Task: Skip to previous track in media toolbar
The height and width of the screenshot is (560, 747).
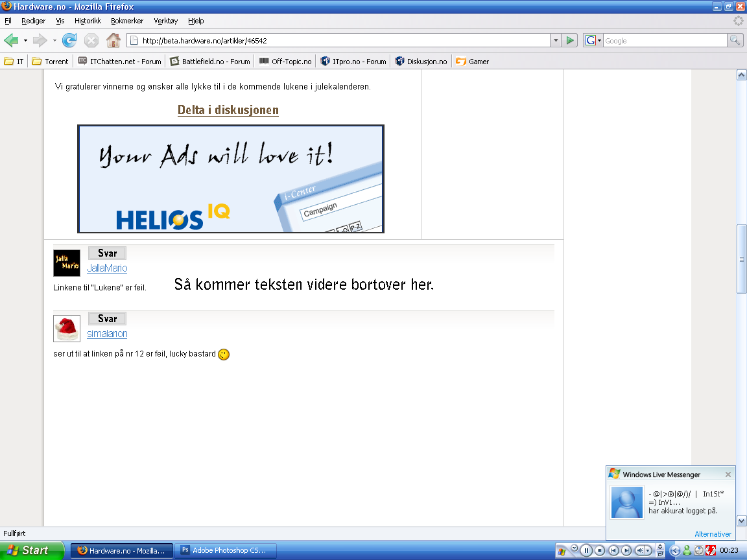Action: [x=613, y=550]
